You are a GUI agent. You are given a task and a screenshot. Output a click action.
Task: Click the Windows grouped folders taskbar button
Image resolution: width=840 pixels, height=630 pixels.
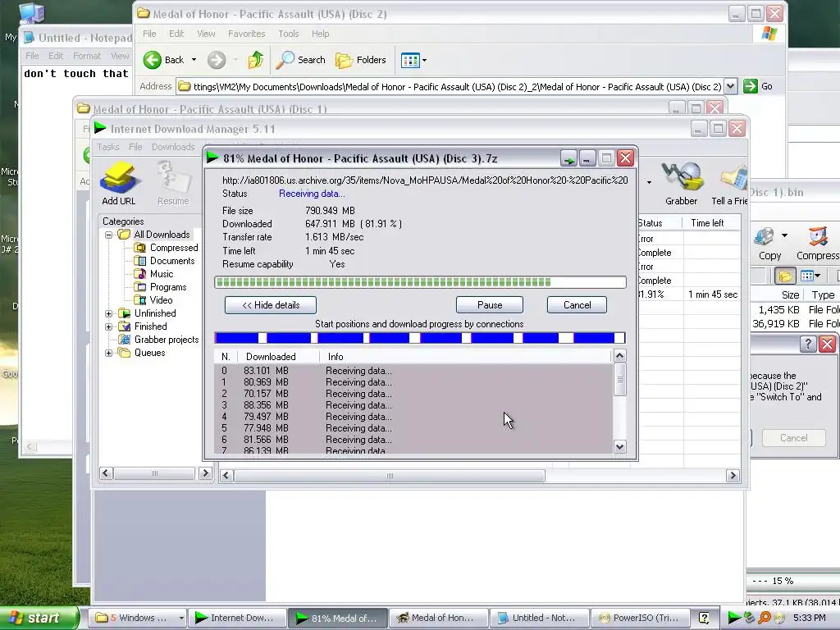pyautogui.click(x=137, y=618)
